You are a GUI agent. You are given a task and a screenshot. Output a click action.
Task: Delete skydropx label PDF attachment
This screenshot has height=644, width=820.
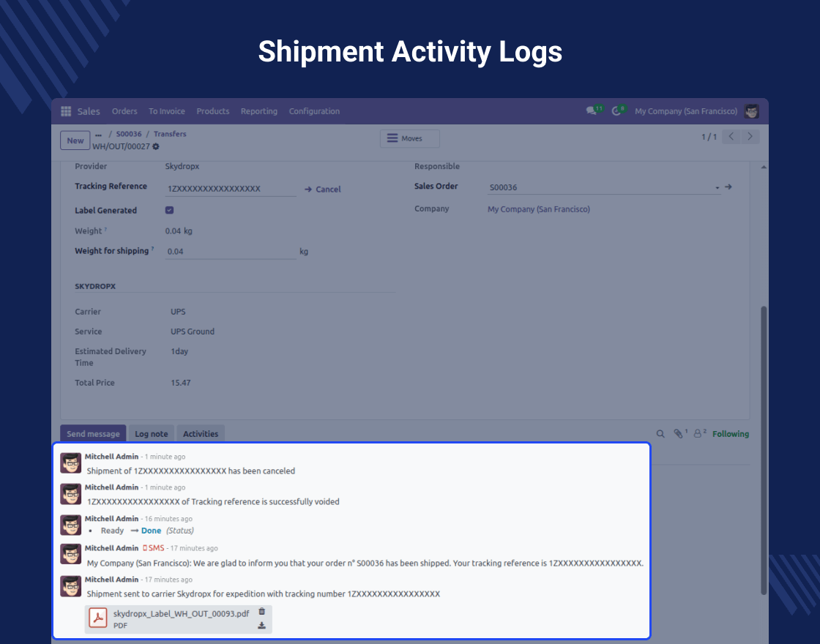pyautogui.click(x=262, y=611)
